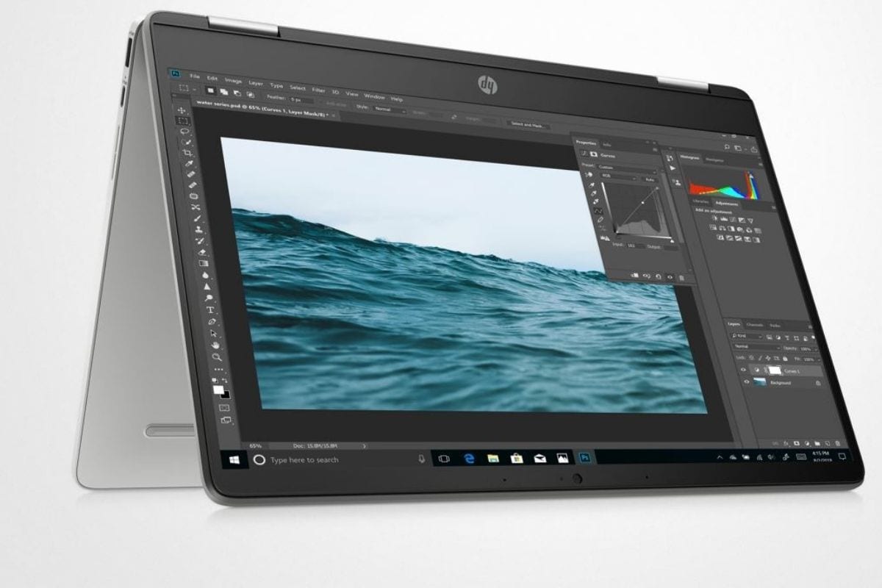882x588 pixels.
Task: Hide the Background layer
Action: pos(747,382)
